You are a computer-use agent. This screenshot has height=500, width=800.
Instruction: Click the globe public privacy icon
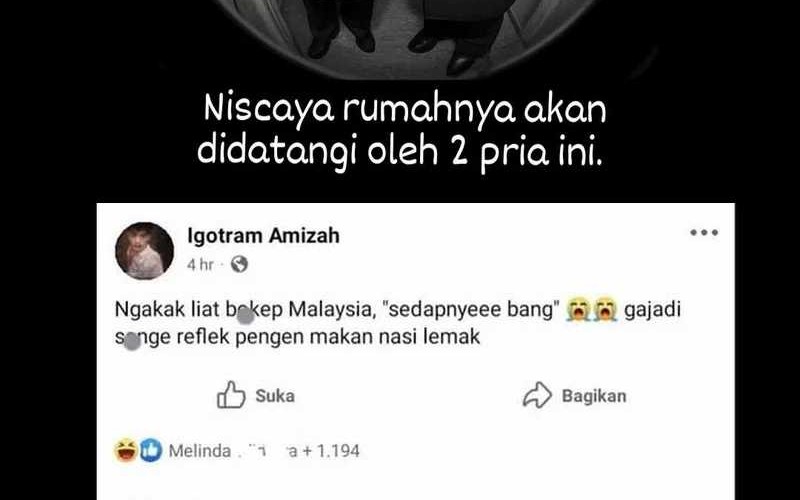pos(239,264)
